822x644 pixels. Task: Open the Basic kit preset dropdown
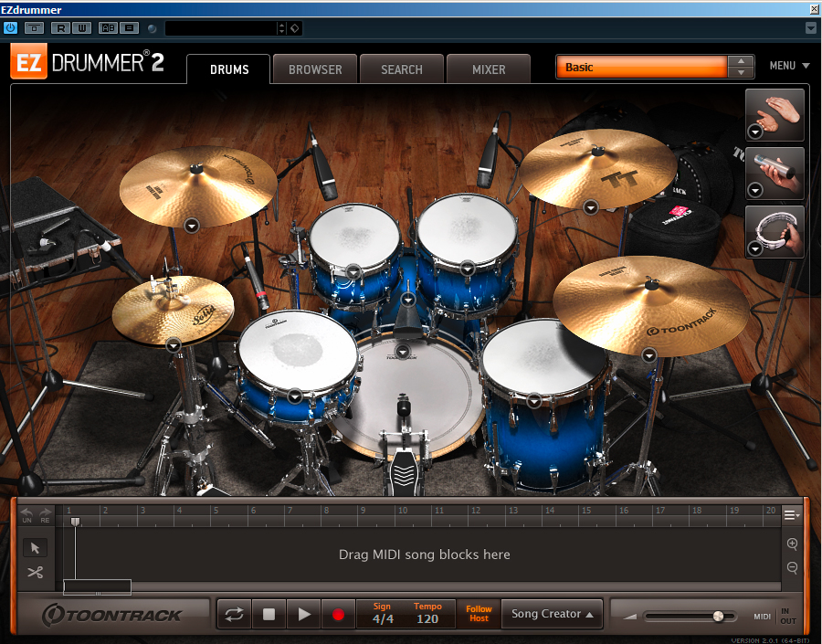(x=642, y=67)
